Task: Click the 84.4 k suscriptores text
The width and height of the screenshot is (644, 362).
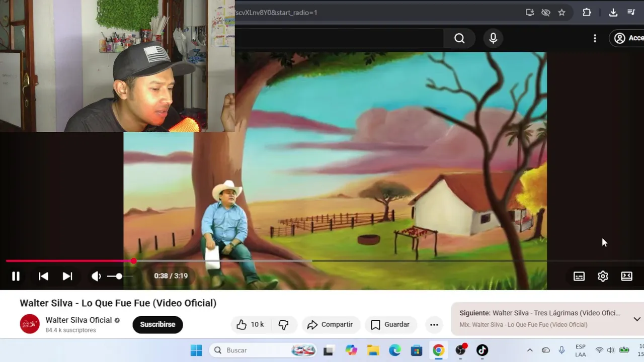Action: point(70,330)
